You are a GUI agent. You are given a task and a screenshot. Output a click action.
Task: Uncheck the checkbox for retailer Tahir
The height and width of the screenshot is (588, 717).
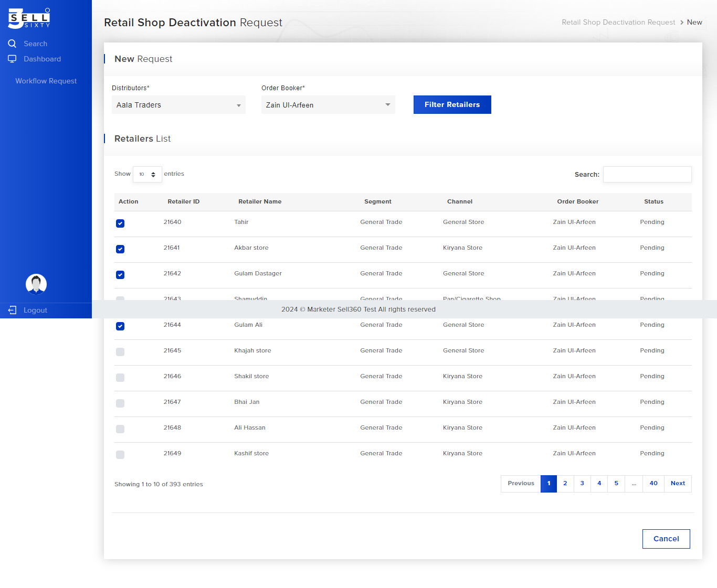[120, 223]
